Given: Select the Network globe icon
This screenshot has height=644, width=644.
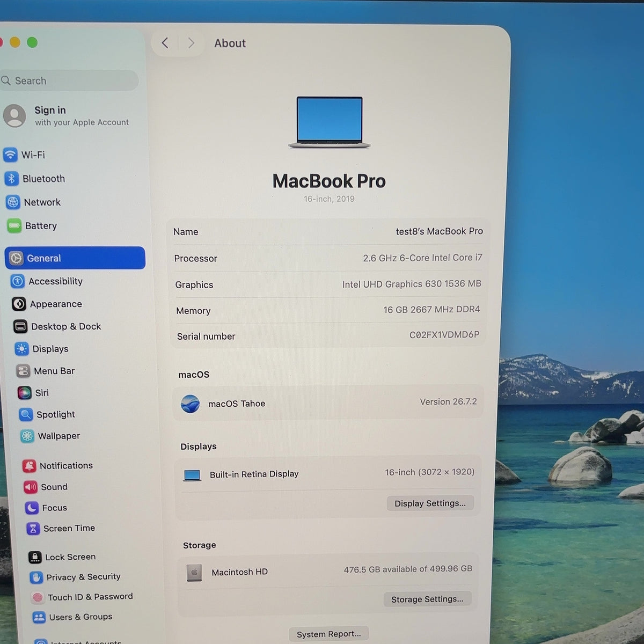Looking at the screenshot, I should [13, 202].
